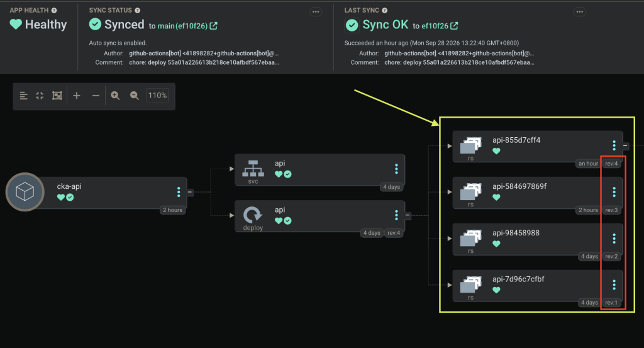Image resolution: width=644 pixels, height=348 pixels.
Task: Select the api-584697869f node name
Action: [x=519, y=186]
